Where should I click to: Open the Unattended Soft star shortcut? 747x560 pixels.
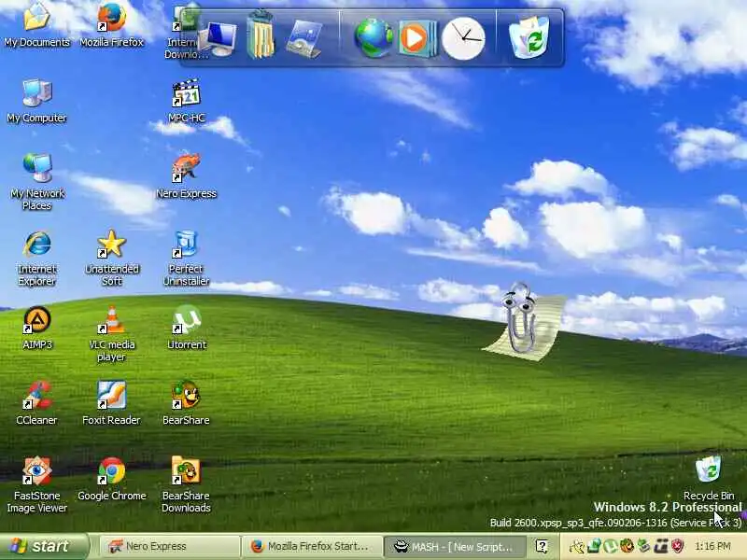point(111,259)
